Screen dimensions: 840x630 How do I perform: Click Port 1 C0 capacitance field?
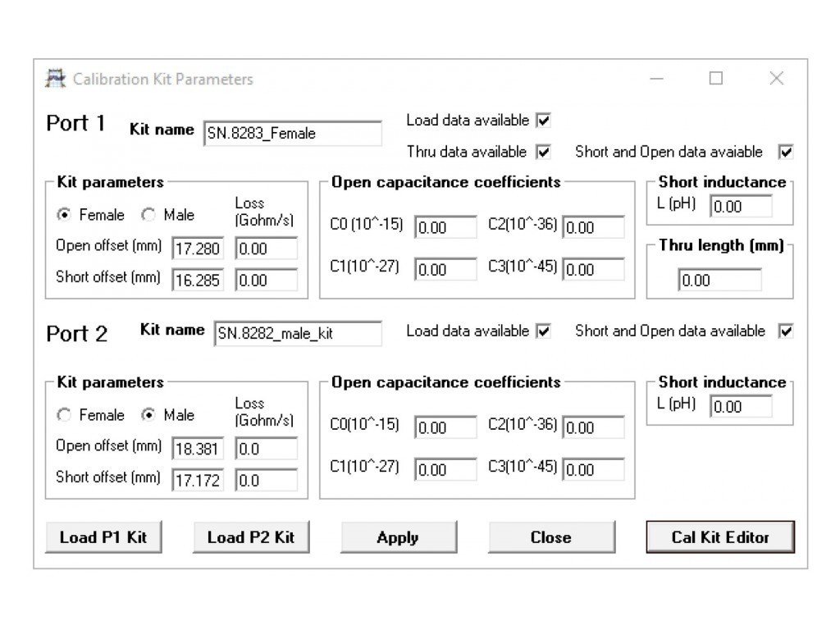(x=445, y=228)
